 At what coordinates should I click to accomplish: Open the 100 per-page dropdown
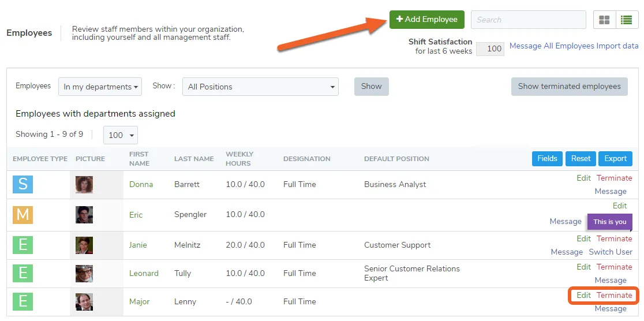121,135
